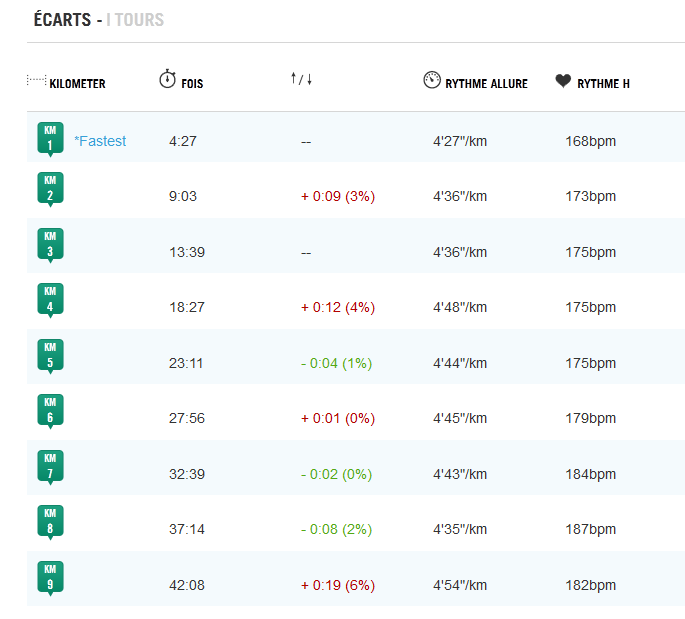Viewport: 685px width, 619px height.
Task: Click the 182bpm heart rate cell
Action: (x=591, y=585)
